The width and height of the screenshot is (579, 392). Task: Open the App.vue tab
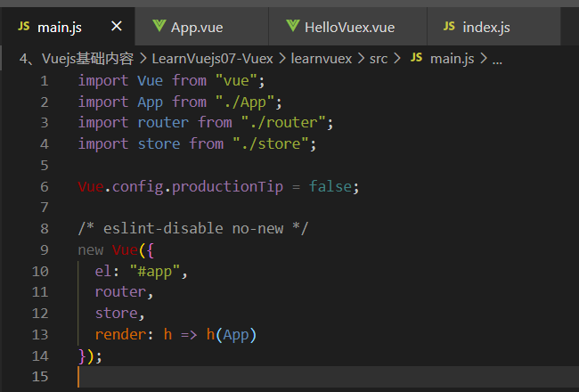[201, 27]
